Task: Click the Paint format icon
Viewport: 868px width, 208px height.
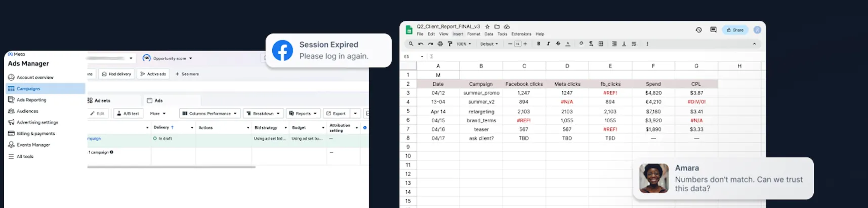Action: tap(450, 44)
